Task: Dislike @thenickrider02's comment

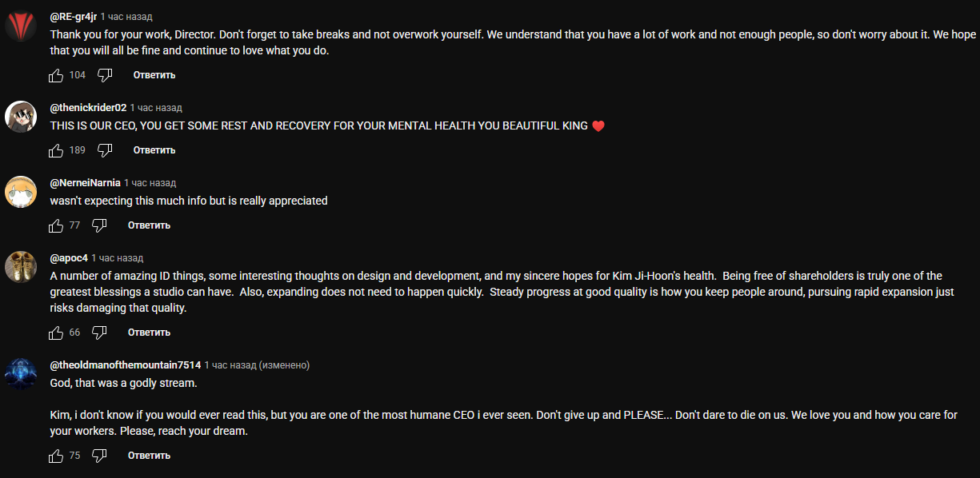Action: click(x=105, y=150)
